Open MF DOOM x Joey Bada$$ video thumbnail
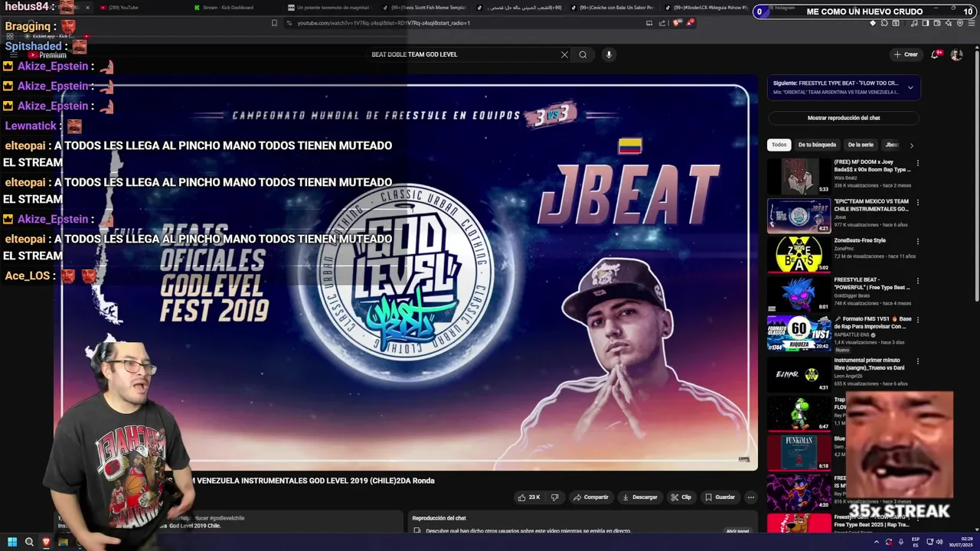This screenshot has height=551, width=980. point(799,177)
